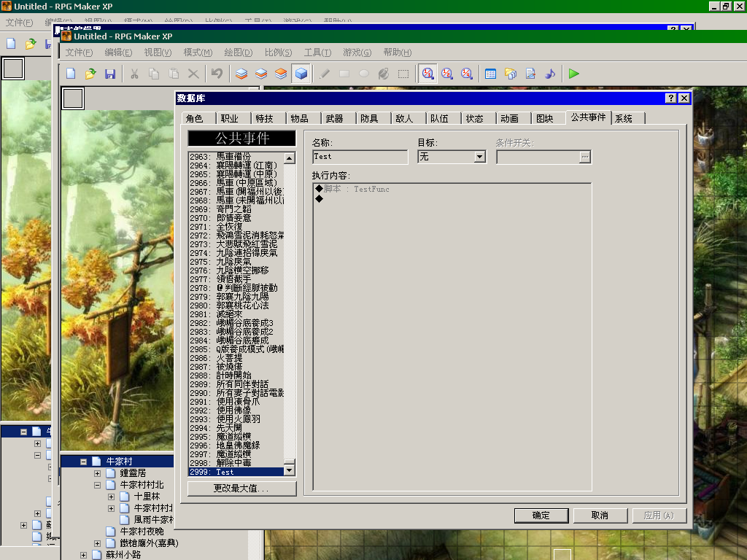Click the 确定 button
Screen dimensions: 747x560
click(x=541, y=516)
